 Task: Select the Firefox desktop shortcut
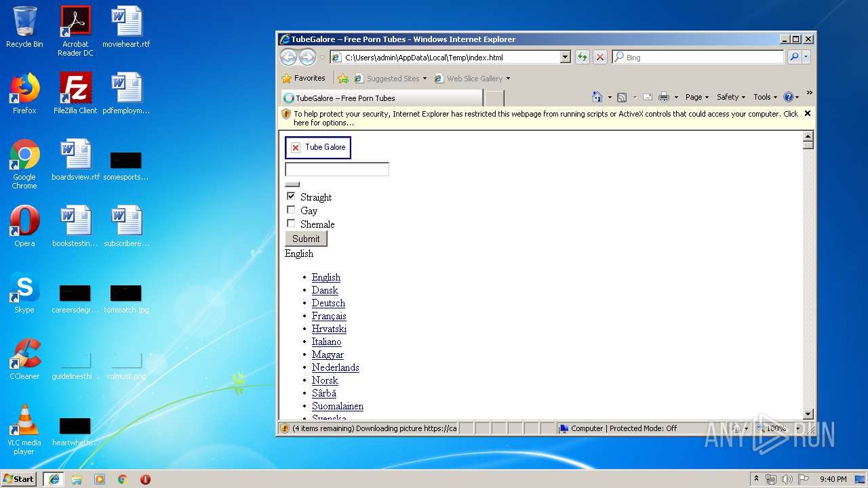pos(24,94)
